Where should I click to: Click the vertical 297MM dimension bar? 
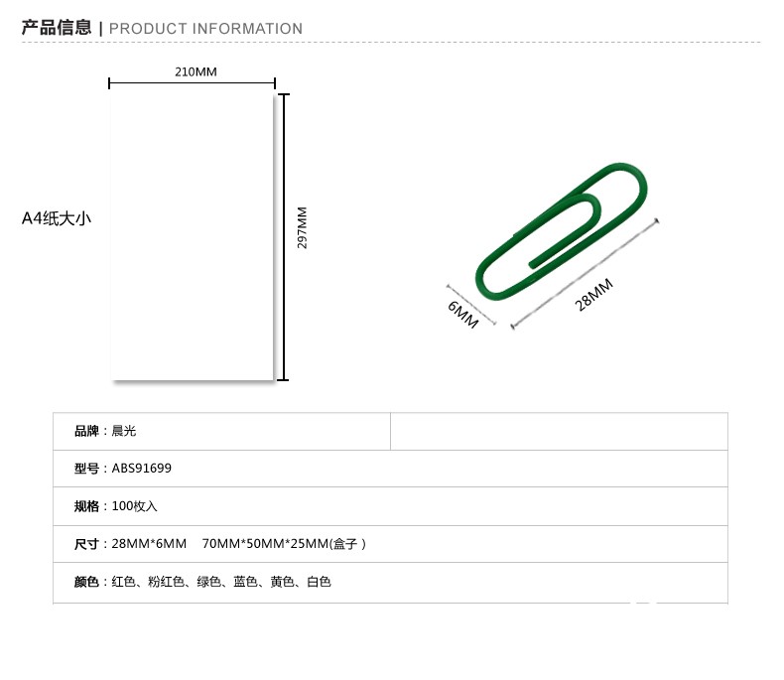point(284,237)
